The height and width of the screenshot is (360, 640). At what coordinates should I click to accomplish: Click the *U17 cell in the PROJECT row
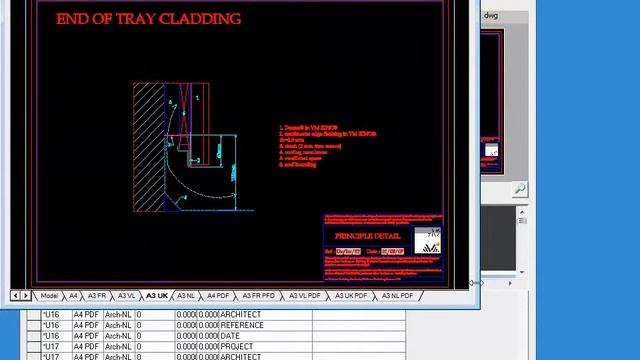pos(57,347)
